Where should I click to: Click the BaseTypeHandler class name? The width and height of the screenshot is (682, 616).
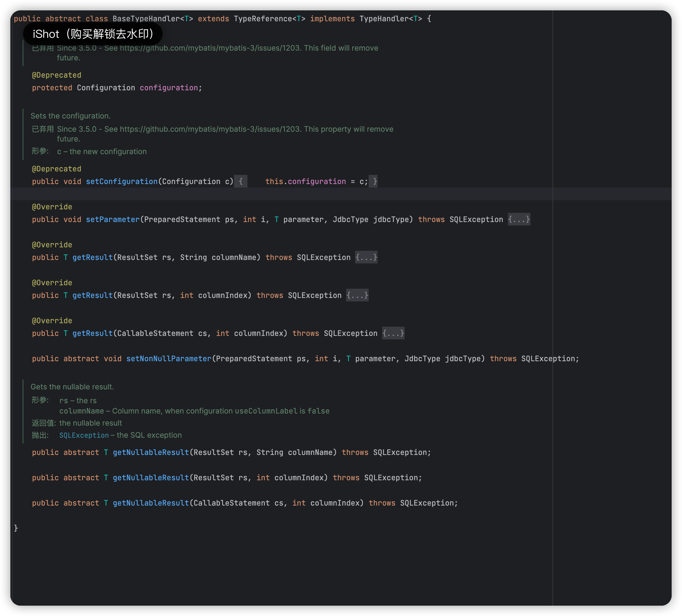(x=146, y=19)
